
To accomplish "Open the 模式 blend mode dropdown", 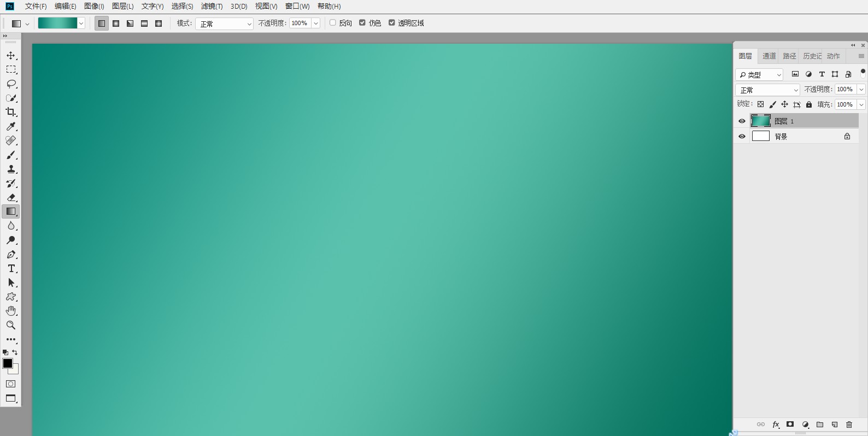I will [224, 23].
